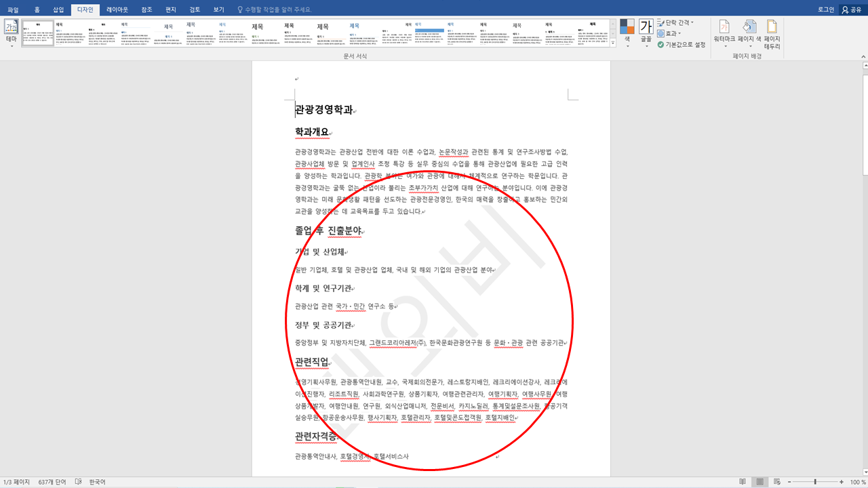Click the zoom out minus button
Image resolution: width=868 pixels, height=488 pixels.
tap(789, 482)
